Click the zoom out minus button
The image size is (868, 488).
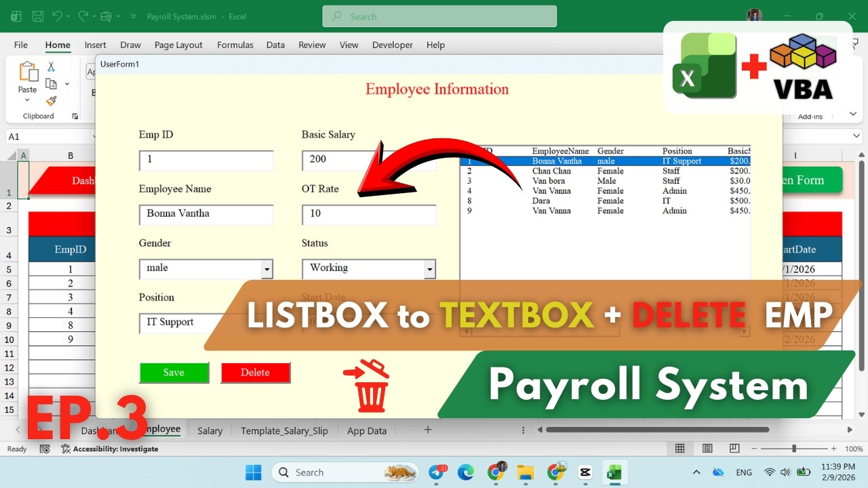point(755,449)
